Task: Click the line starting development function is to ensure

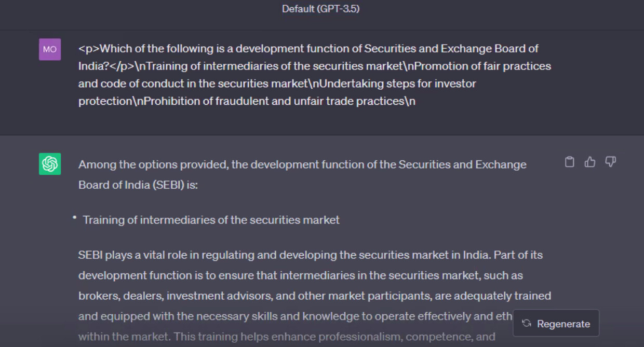Action: [301, 275]
